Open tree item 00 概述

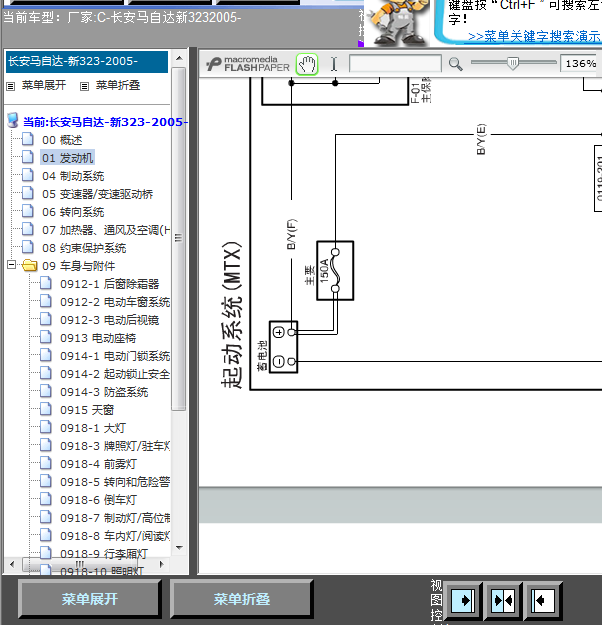pyautogui.click(x=62, y=140)
